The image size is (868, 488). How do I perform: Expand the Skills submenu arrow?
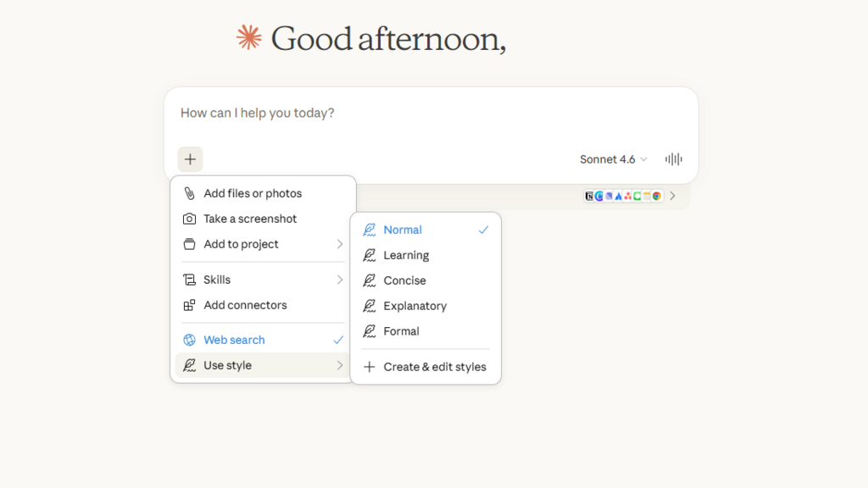pos(339,280)
